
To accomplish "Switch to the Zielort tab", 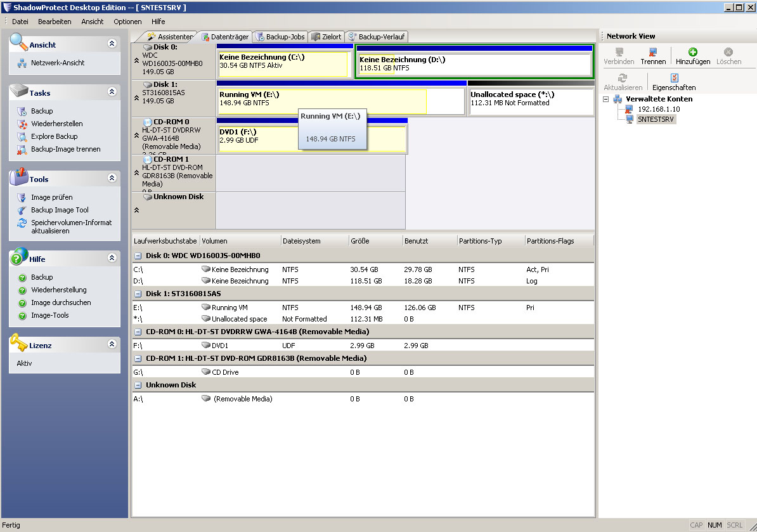I will point(327,36).
